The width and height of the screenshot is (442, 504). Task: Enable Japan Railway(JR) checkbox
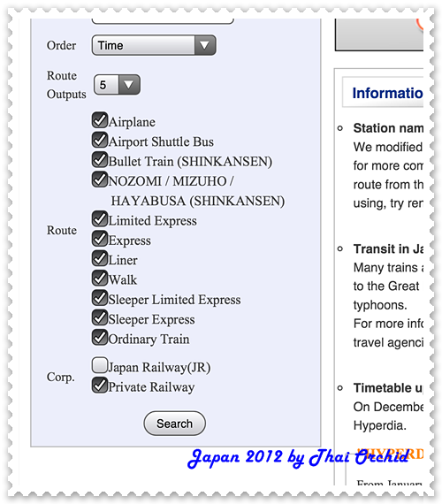(x=100, y=365)
